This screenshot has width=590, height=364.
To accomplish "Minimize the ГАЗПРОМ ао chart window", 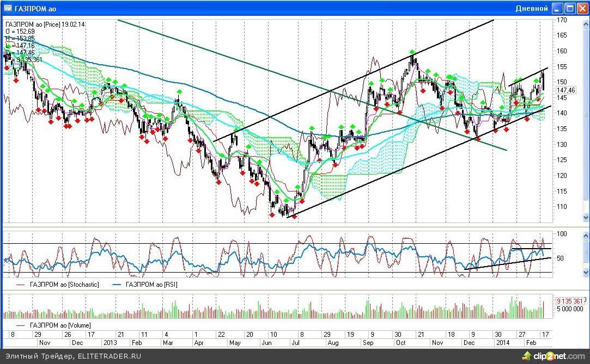I will coord(558,8).
